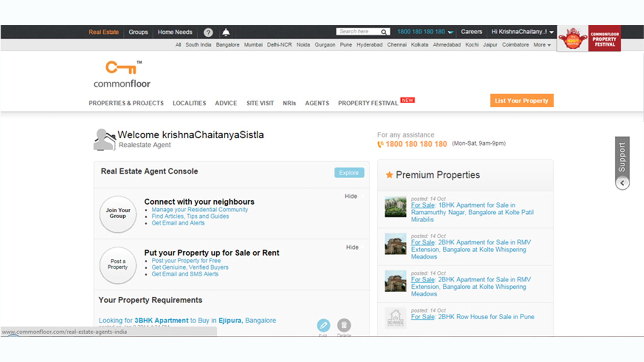Open the Advice menu
This screenshot has width=644, height=362.
[226, 103]
